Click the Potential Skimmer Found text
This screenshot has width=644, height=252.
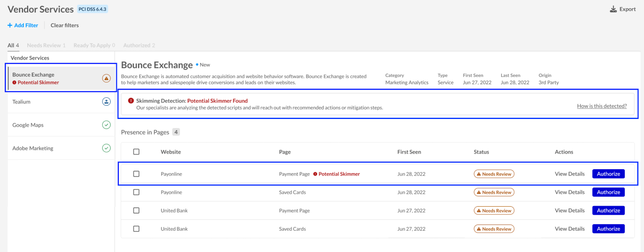[x=217, y=101]
